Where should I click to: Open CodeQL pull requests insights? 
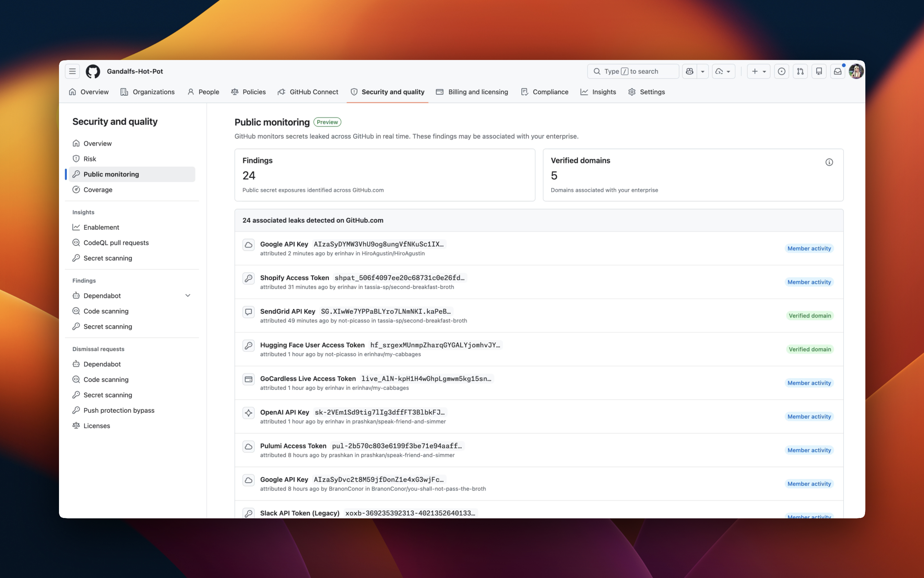point(132,243)
